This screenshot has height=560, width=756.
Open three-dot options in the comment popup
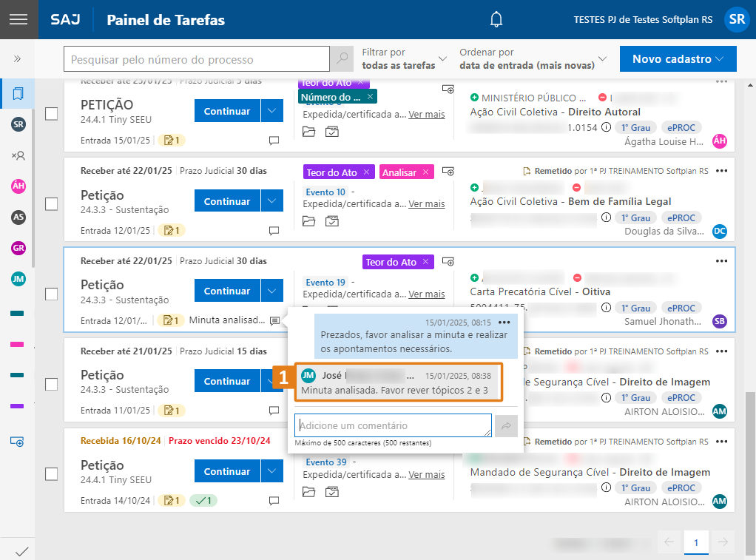(x=504, y=323)
